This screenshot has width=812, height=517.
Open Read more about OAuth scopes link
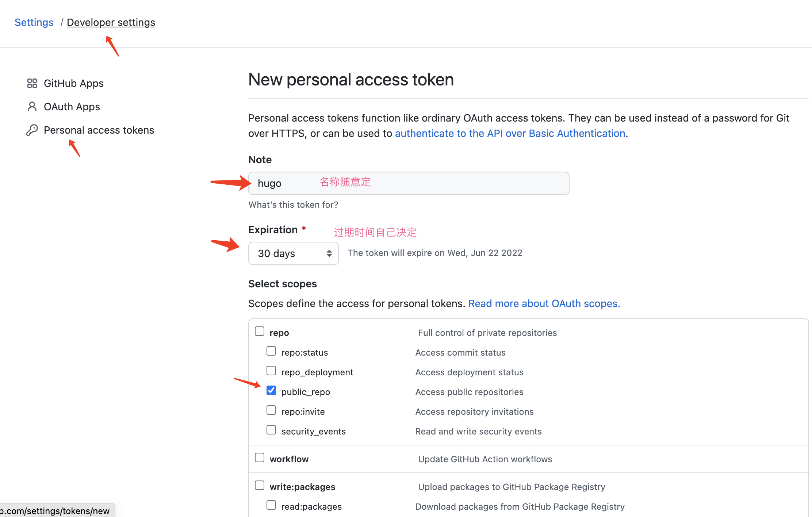(x=544, y=303)
